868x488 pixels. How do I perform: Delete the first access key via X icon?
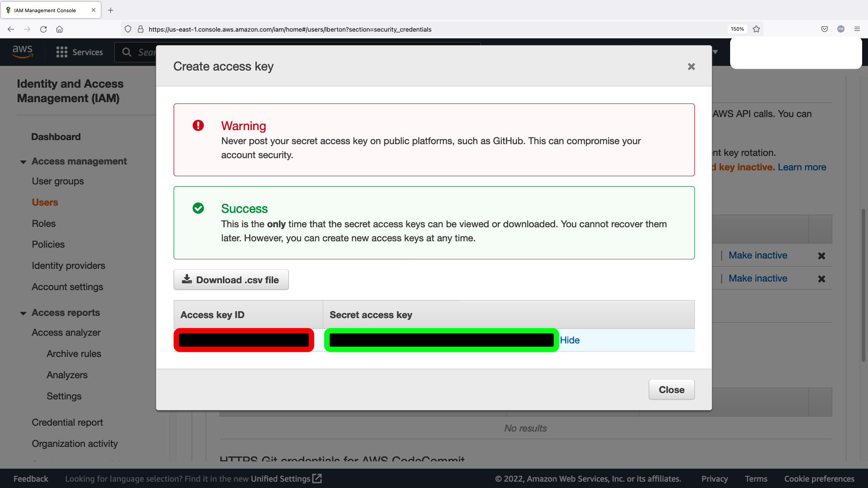point(821,255)
